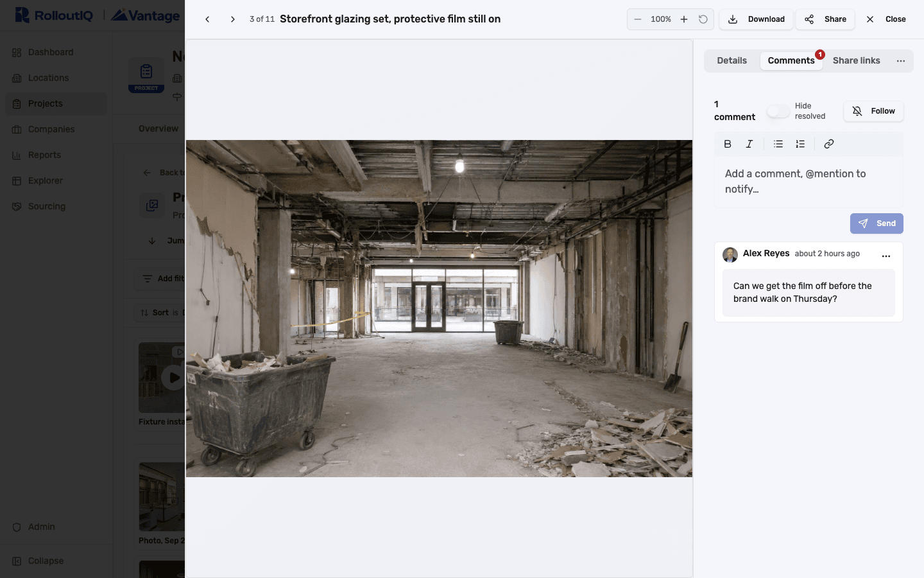Insert a numbered list in comment

click(x=800, y=144)
